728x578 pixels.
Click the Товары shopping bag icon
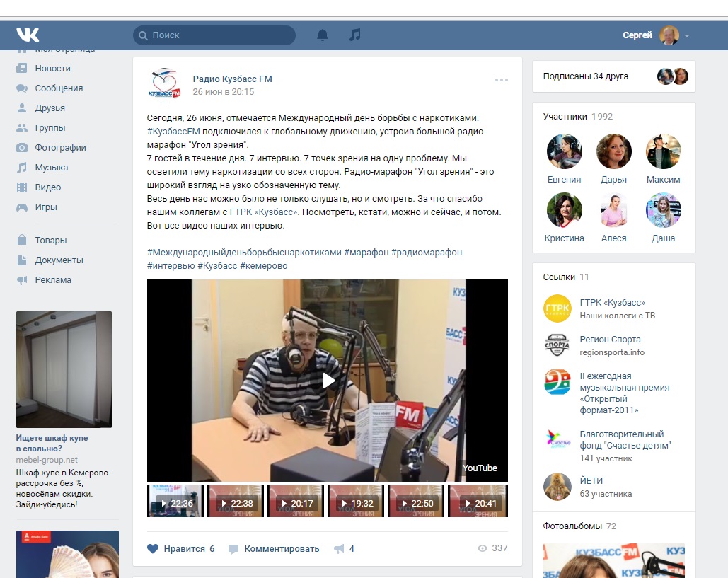pyautogui.click(x=22, y=240)
